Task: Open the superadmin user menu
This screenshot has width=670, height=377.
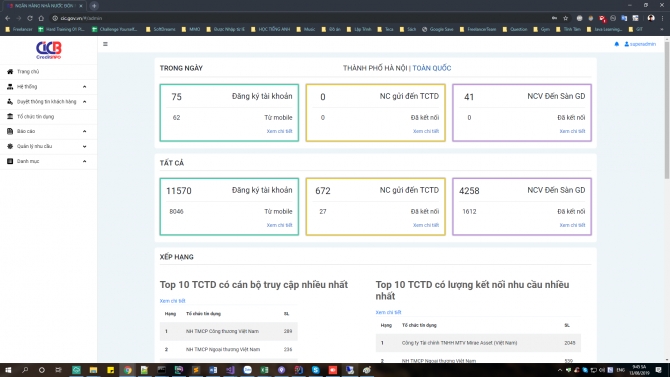Action: (640, 44)
